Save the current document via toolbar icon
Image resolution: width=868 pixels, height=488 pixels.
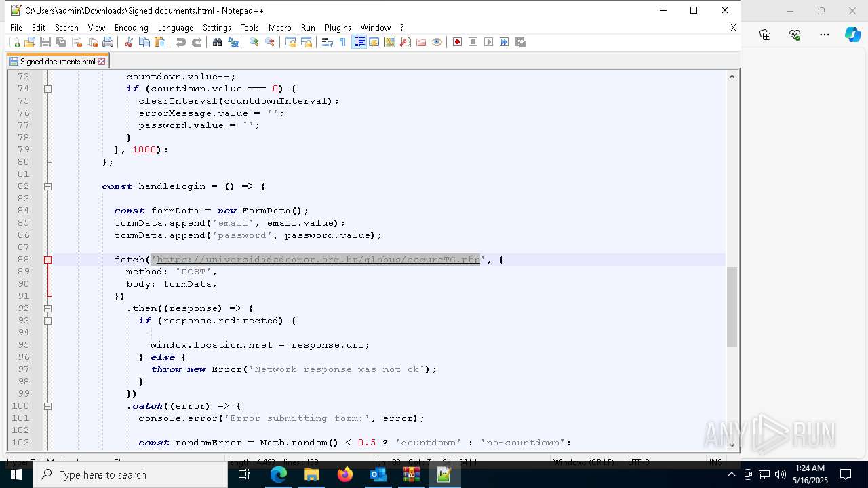click(45, 42)
